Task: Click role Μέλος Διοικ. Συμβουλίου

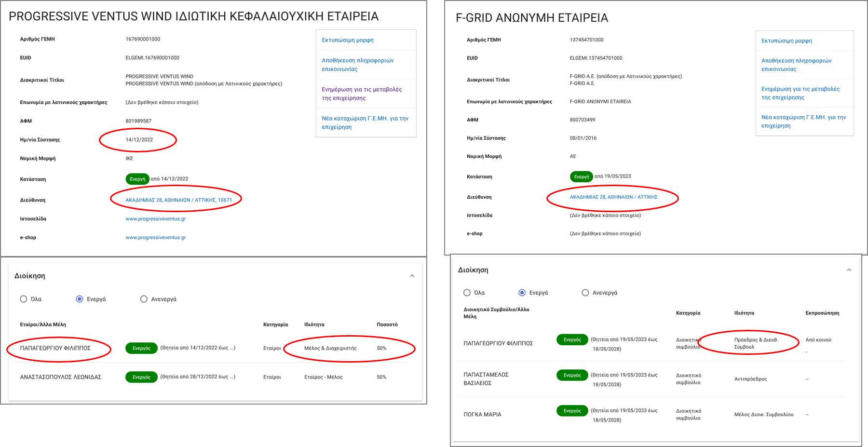Action: click(763, 415)
